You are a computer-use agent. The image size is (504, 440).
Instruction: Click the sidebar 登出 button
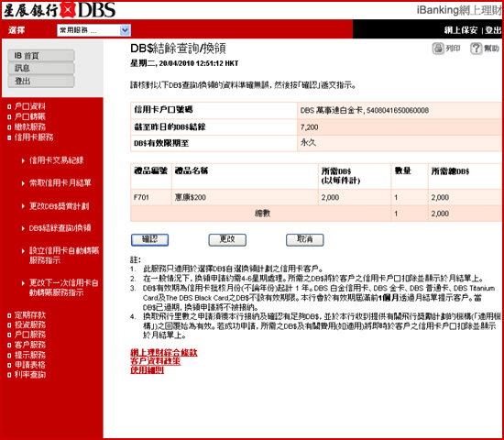click(41, 81)
